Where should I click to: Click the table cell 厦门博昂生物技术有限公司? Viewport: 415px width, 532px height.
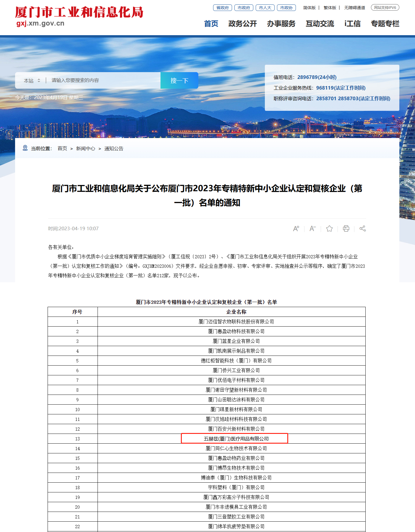click(x=231, y=468)
